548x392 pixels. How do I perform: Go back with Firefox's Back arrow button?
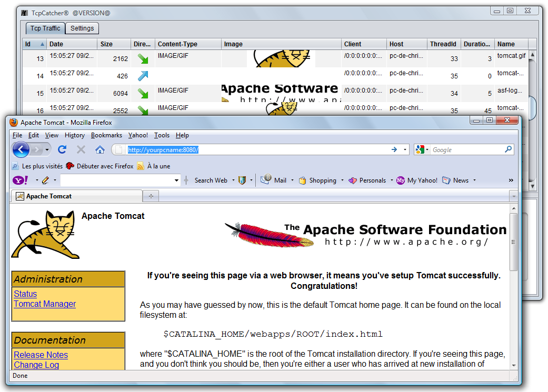(x=21, y=150)
